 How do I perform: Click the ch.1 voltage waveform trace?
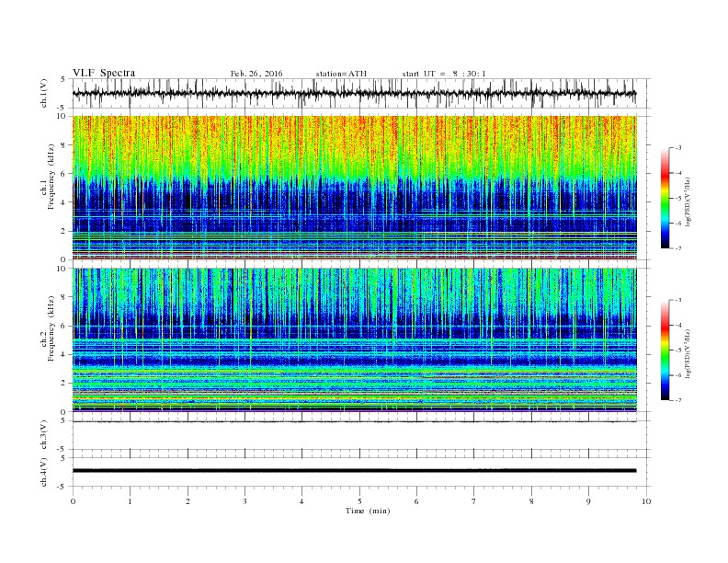[x=354, y=93]
